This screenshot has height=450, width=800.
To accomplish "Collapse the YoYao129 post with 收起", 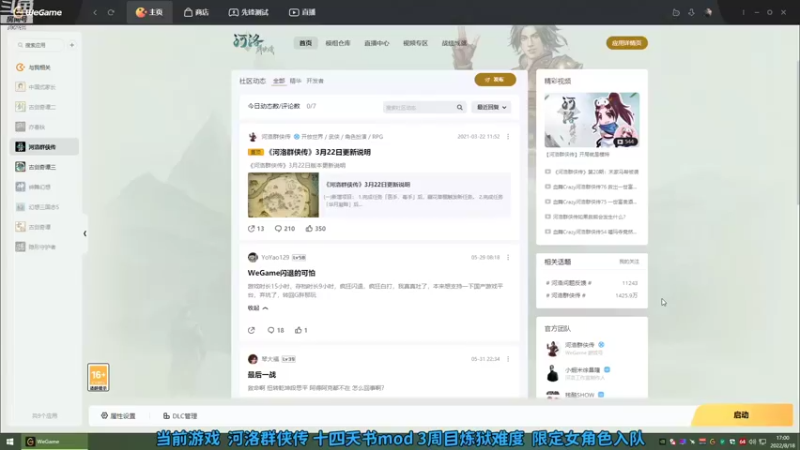I will [258, 308].
